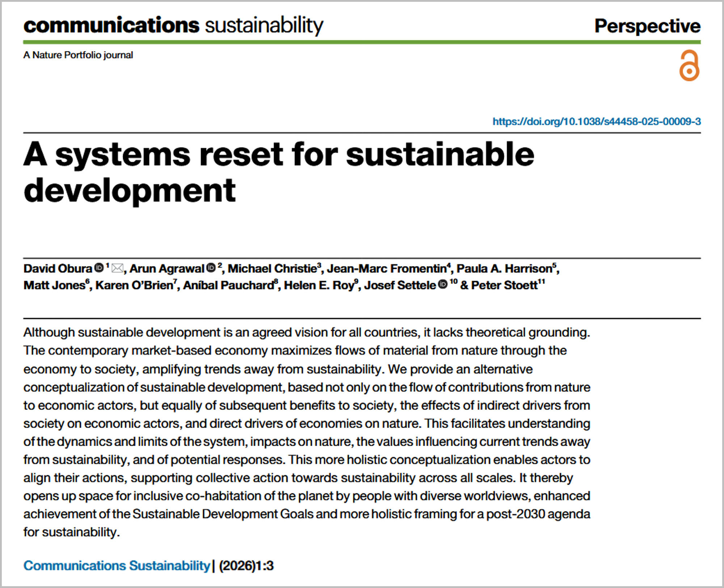The width and height of the screenshot is (724, 588).
Task: Click the Communications Sustainability footer link
Action: [x=117, y=566]
